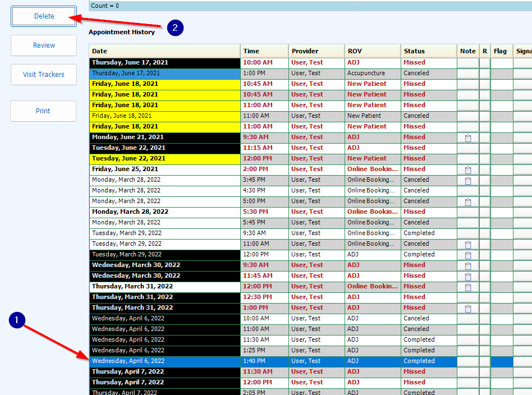
Task: Click the Flag column header
Action: point(502,51)
